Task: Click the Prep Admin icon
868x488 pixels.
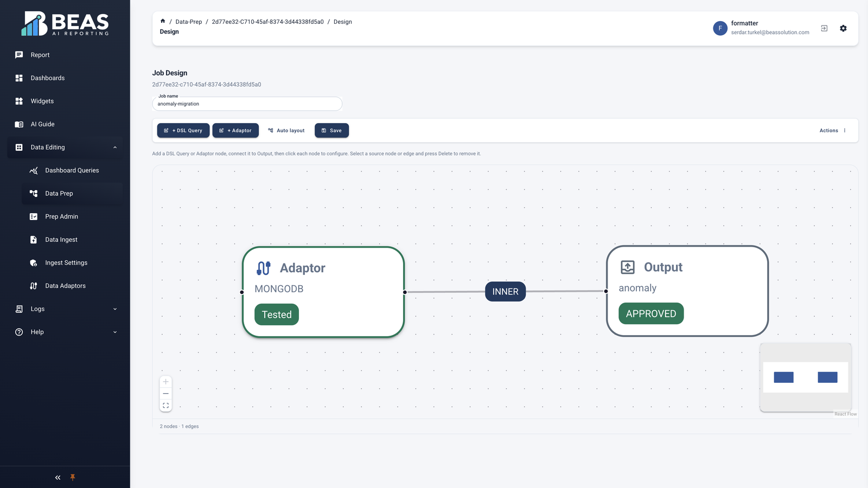Action: pyautogui.click(x=34, y=216)
